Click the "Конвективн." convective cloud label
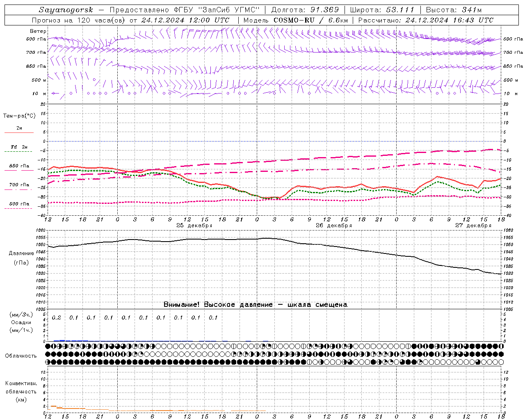 point(21,383)
